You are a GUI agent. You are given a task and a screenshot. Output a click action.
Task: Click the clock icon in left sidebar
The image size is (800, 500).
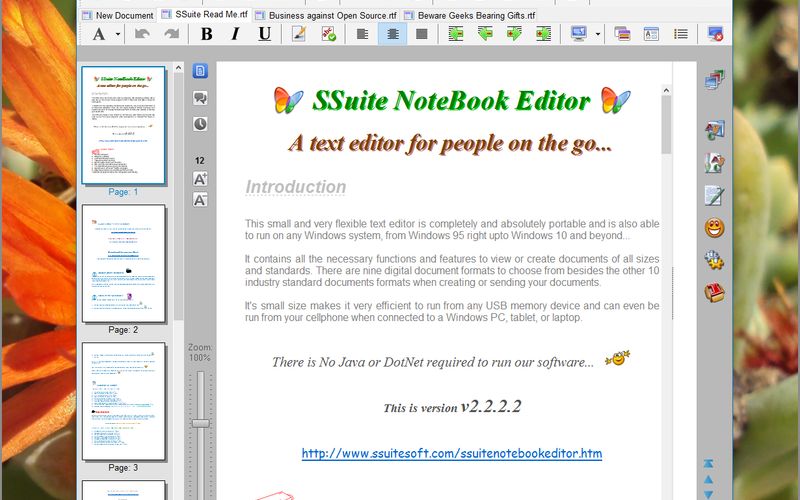pyautogui.click(x=200, y=124)
